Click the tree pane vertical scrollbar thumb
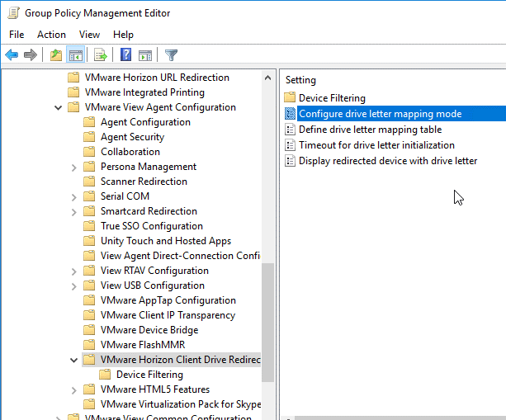Viewport: 506px width, 420px height. pos(267,323)
